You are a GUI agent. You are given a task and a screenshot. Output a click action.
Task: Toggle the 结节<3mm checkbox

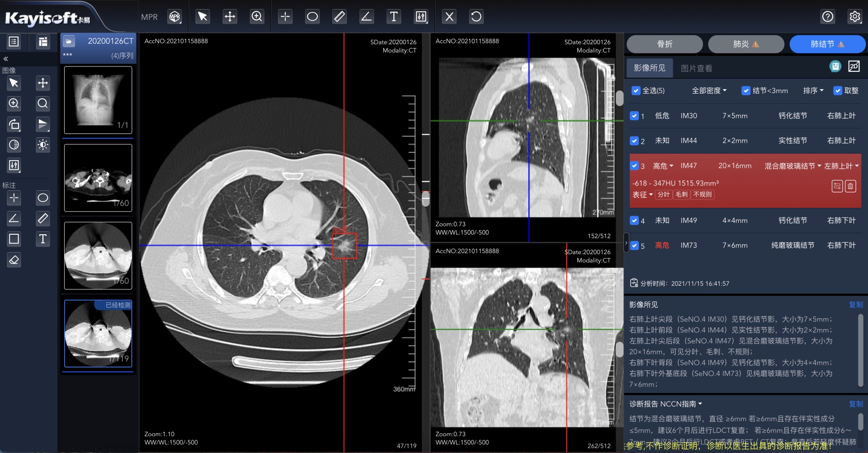pyautogui.click(x=746, y=90)
